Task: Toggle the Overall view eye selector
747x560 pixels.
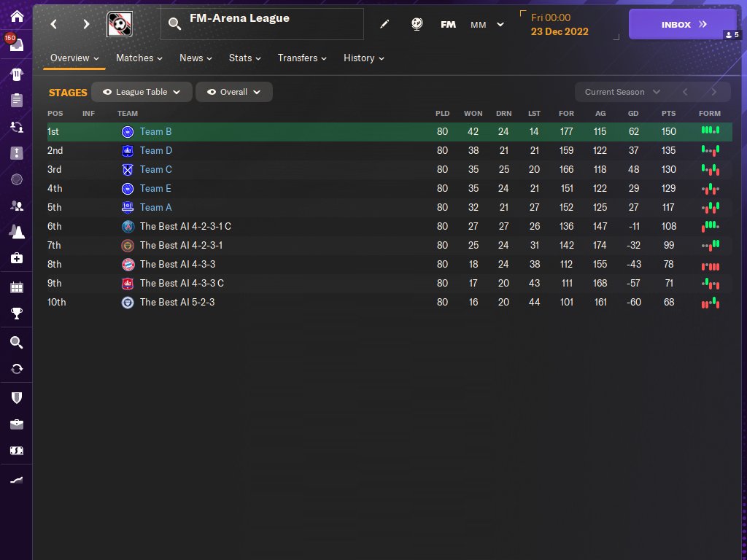Action: point(234,92)
